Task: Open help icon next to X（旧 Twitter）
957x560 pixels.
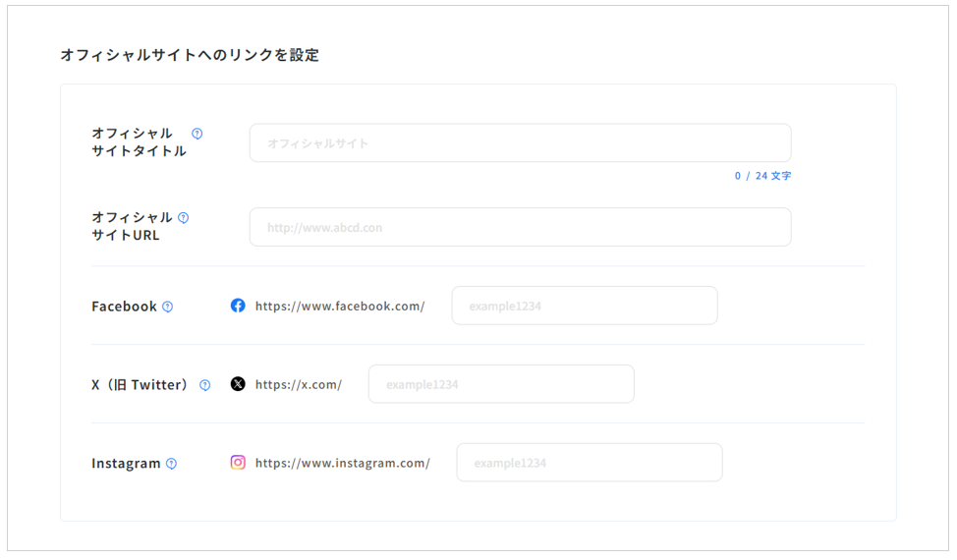Action: [x=205, y=385]
